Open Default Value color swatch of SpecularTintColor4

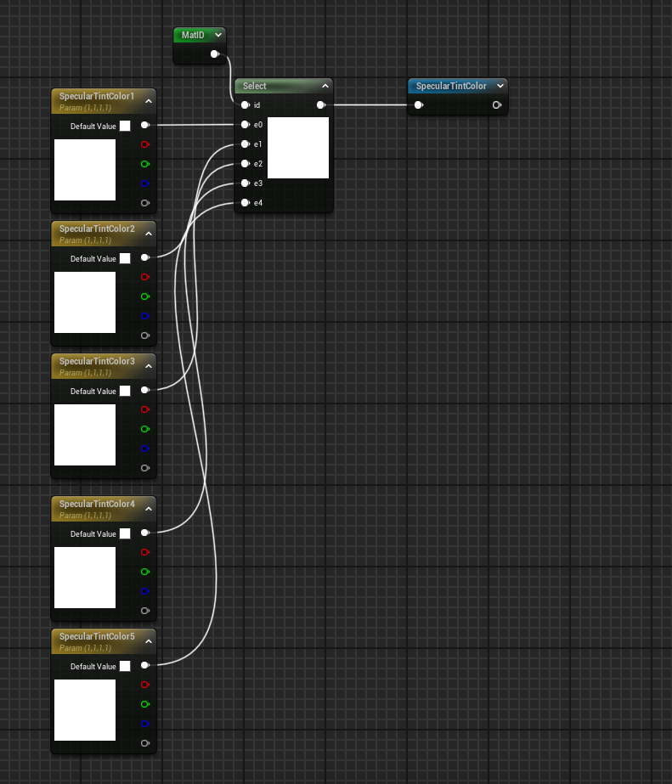[x=125, y=533]
